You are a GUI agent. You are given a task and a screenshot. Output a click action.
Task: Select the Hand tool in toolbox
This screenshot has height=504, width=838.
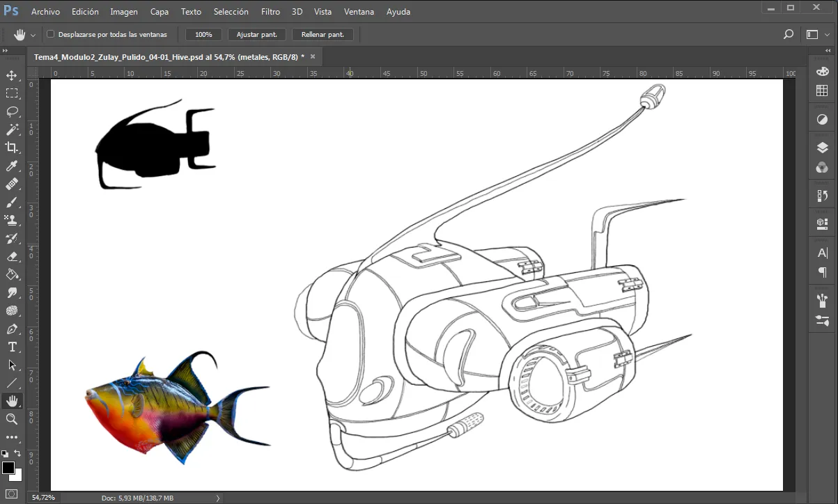[x=12, y=401]
